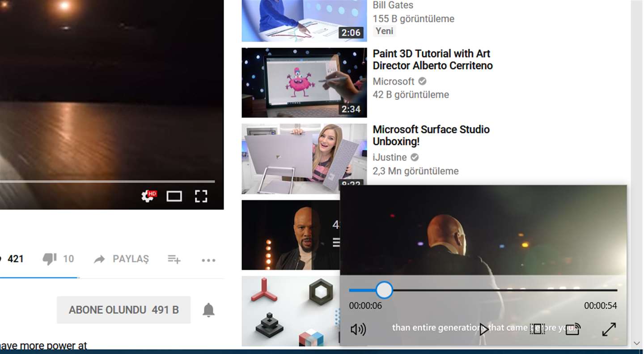Open the Bill Gates video thumbnail
The width and height of the screenshot is (644, 354).
point(304,21)
